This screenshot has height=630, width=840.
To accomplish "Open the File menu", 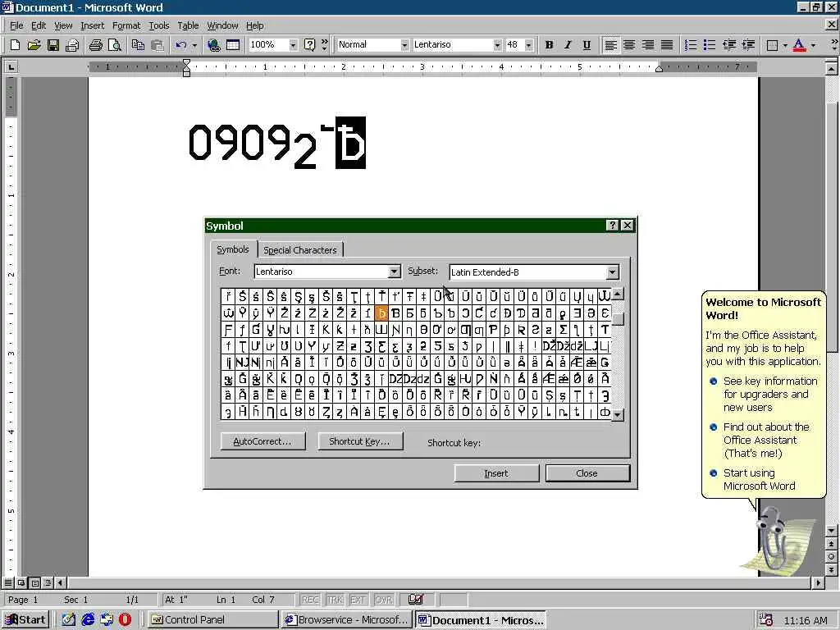I will [x=16, y=25].
